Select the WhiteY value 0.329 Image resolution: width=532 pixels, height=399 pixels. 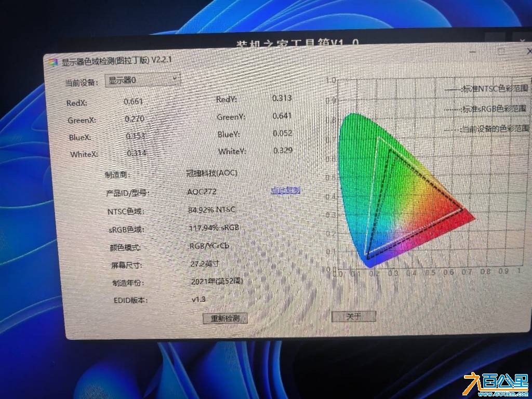pos(283,150)
